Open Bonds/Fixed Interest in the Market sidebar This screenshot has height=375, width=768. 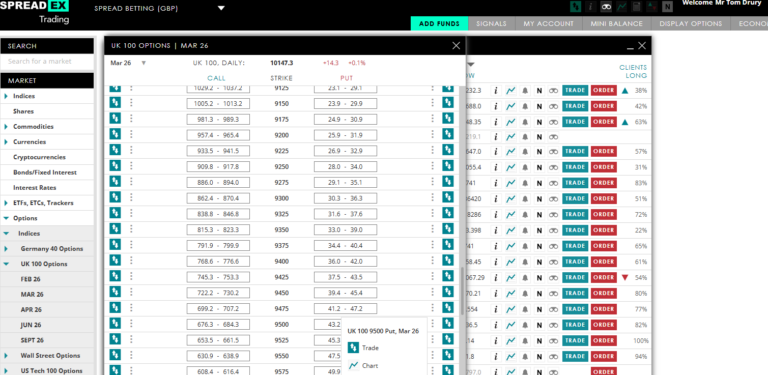point(45,172)
